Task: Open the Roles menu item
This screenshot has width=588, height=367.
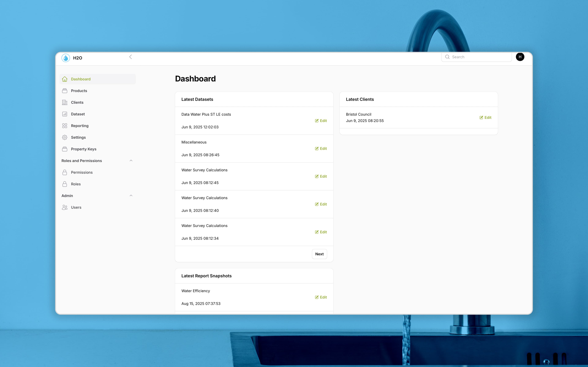Action: click(x=76, y=184)
